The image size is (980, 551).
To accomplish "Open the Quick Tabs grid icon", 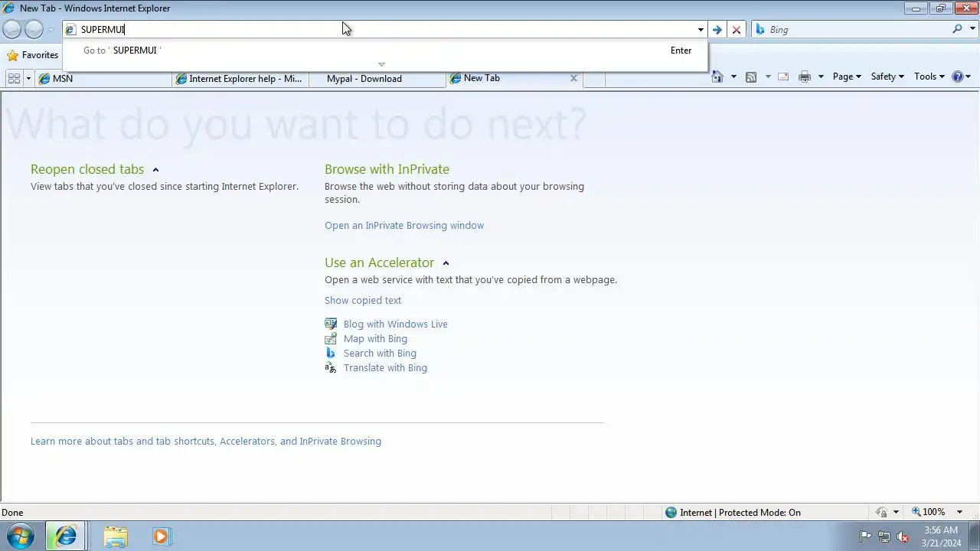I will point(14,78).
